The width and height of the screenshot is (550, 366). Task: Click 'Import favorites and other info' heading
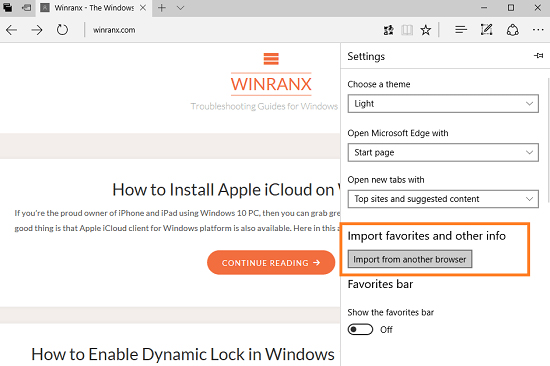(427, 236)
